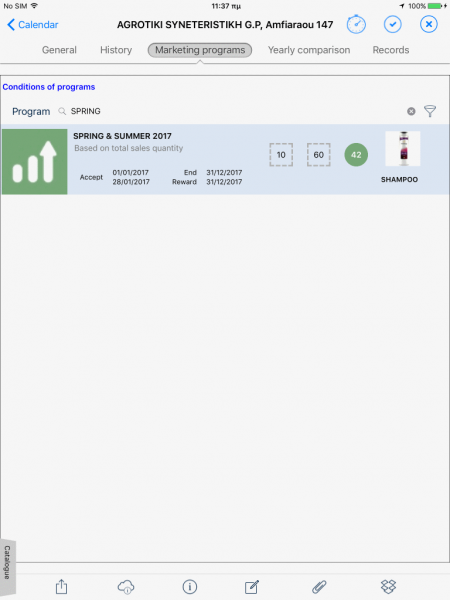Image resolution: width=450 pixels, height=600 pixels.
Task: Open the SHAMPOO product thumbnail
Action: (x=403, y=148)
